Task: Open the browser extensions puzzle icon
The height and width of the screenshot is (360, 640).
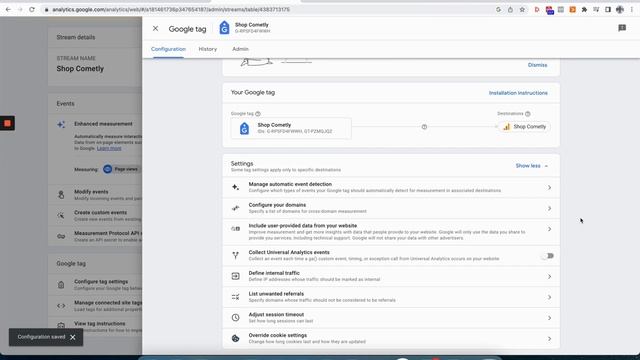Action: pos(584,9)
